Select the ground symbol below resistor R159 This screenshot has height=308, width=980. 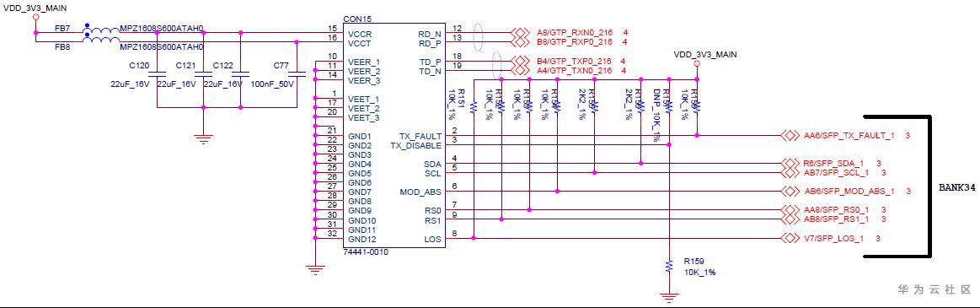[x=669, y=297]
